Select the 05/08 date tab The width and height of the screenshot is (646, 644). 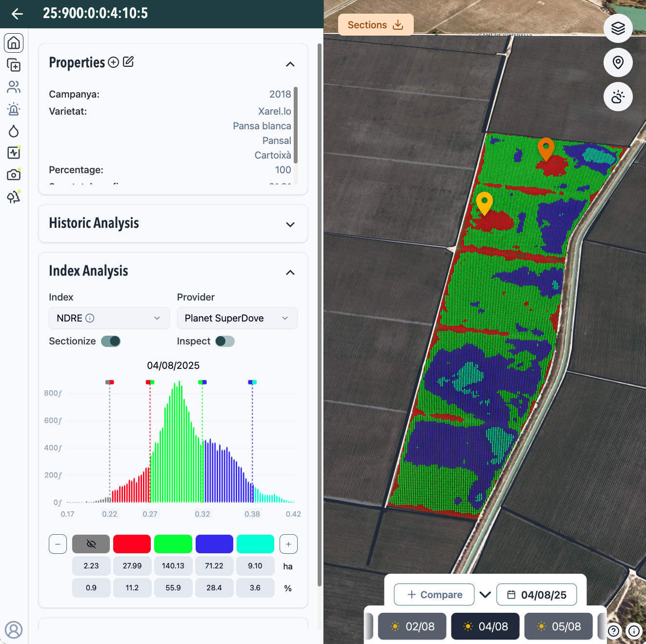pyautogui.click(x=558, y=626)
